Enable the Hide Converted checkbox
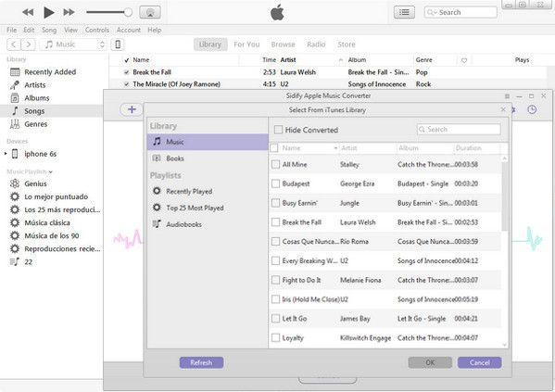Screen dimensions: 555x392 [x=279, y=130]
